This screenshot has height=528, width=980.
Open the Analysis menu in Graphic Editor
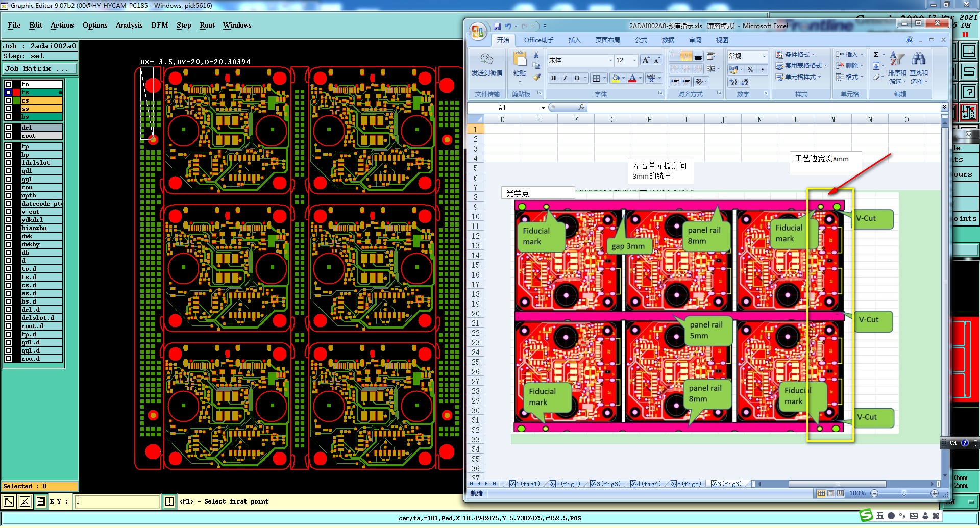[x=129, y=25]
